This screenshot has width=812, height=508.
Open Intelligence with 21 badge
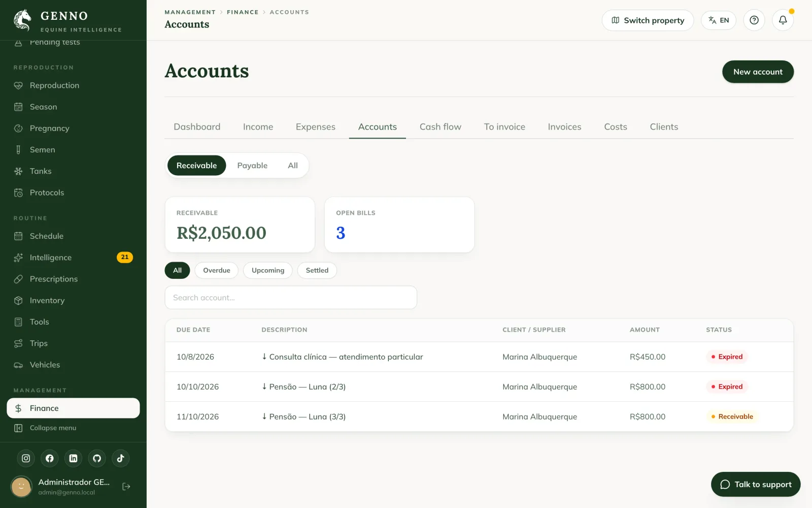73,258
